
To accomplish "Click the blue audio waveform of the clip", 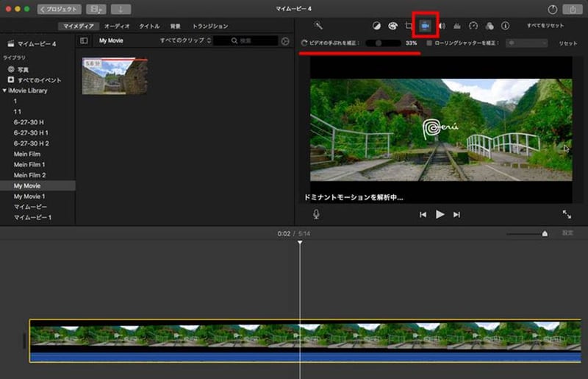I will click(x=305, y=356).
